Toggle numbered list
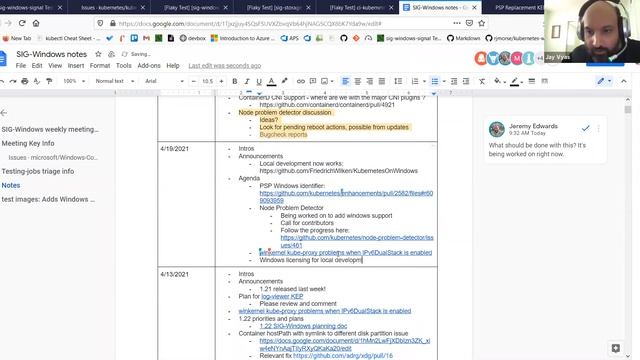This screenshot has width=640, height=360. point(415,81)
